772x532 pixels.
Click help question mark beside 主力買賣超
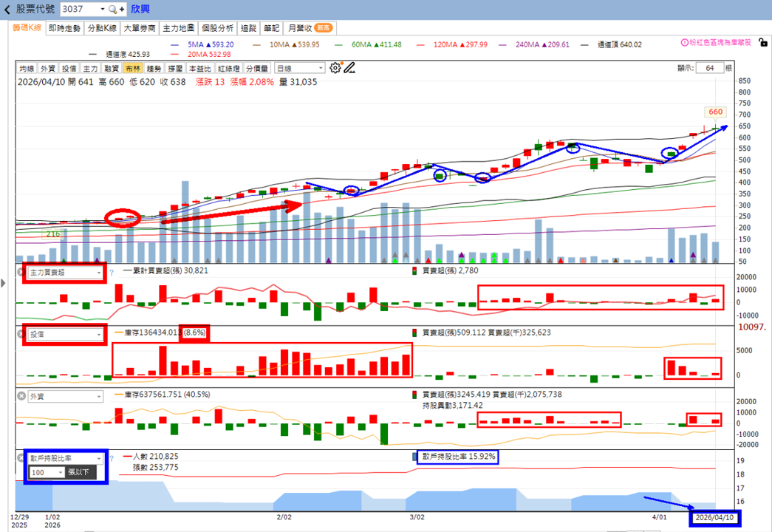tap(112, 273)
